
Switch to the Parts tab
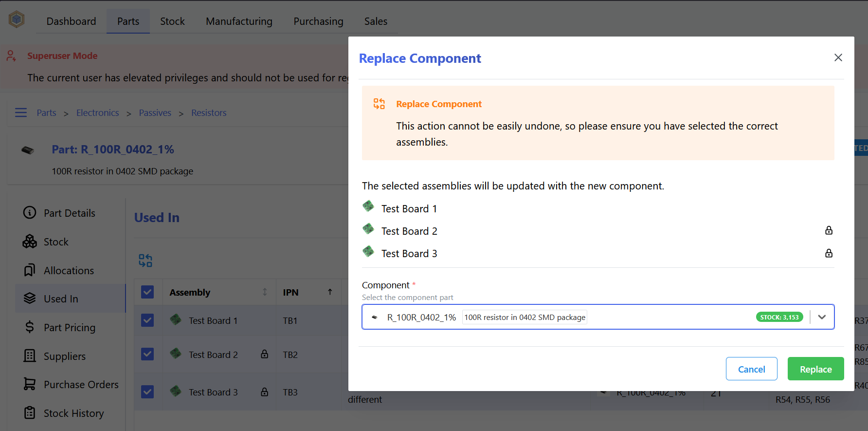click(x=128, y=21)
